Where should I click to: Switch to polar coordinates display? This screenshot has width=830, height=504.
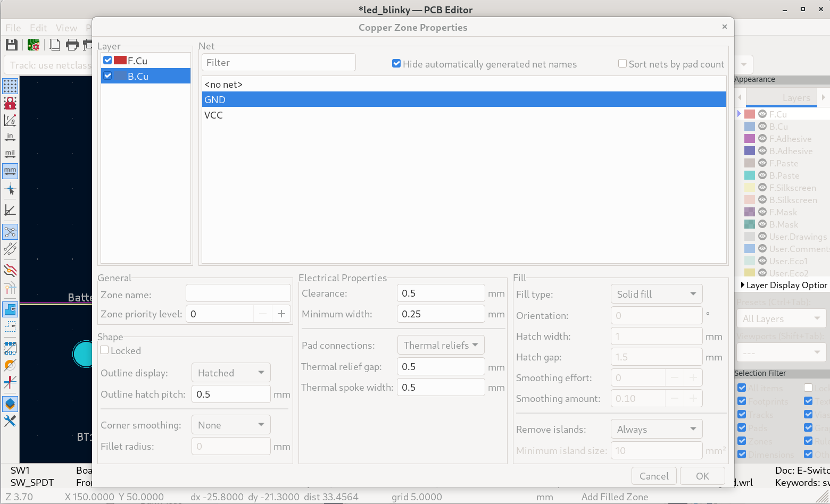click(10, 120)
